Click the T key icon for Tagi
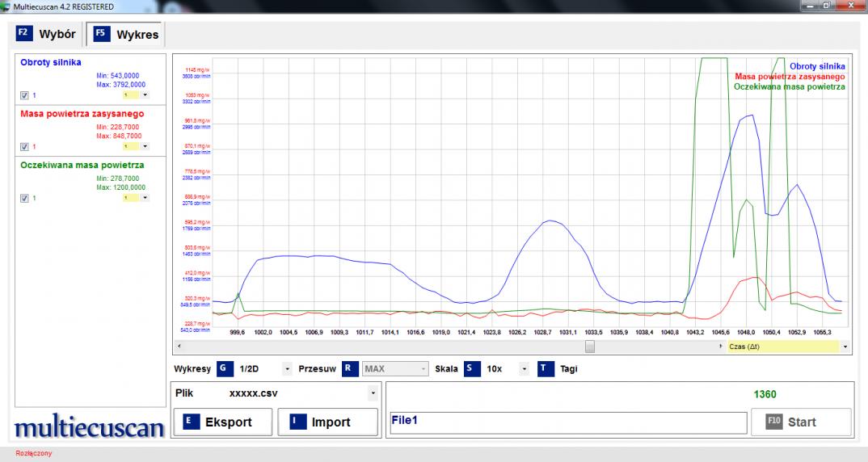This screenshot has height=462, width=868. coord(546,369)
